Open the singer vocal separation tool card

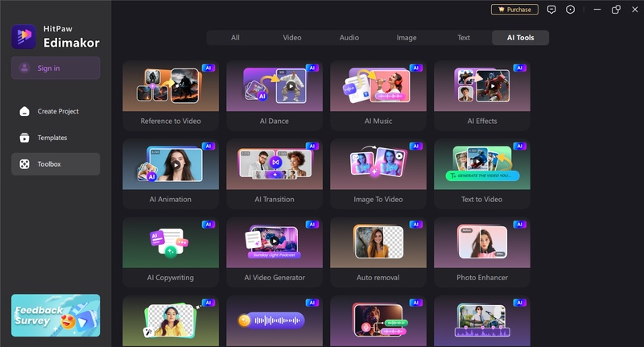(378, 321)
